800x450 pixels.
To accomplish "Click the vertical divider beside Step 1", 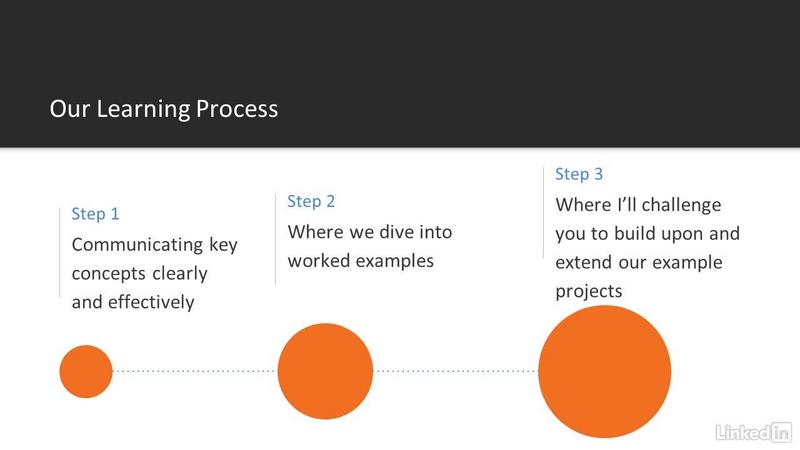I will (60, 253).
